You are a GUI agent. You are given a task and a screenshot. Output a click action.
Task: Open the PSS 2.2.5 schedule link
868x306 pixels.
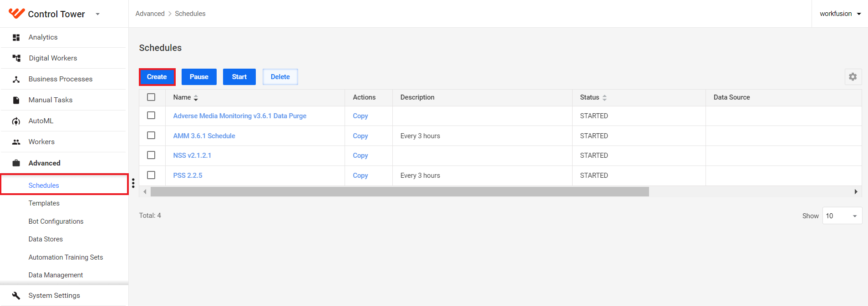pos(188,176)
